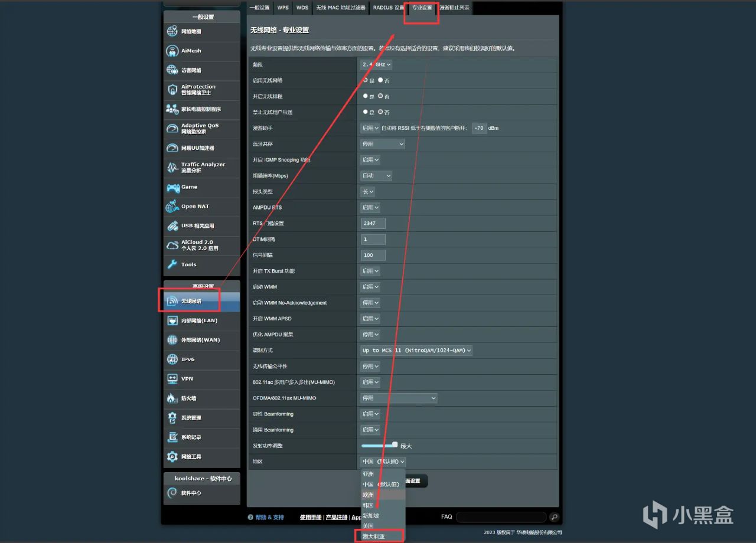This screenshot has height=543, width=756.
Task: Open the 蓝牙共存 dropdown
Action: pos(383,144)
